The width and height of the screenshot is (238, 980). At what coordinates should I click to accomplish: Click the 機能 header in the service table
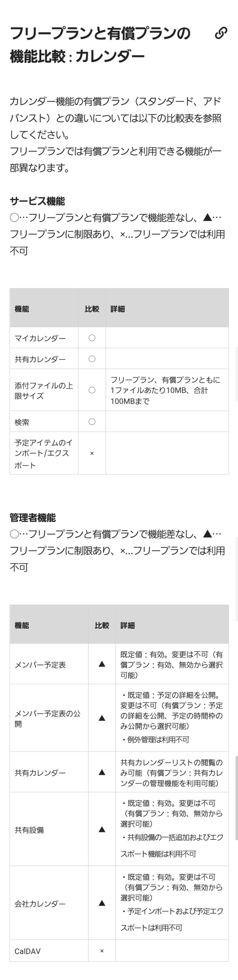coord(22,309)
